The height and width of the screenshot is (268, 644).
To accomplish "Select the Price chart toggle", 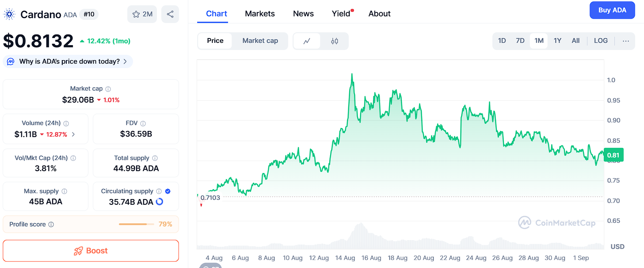I will (215, 41).
